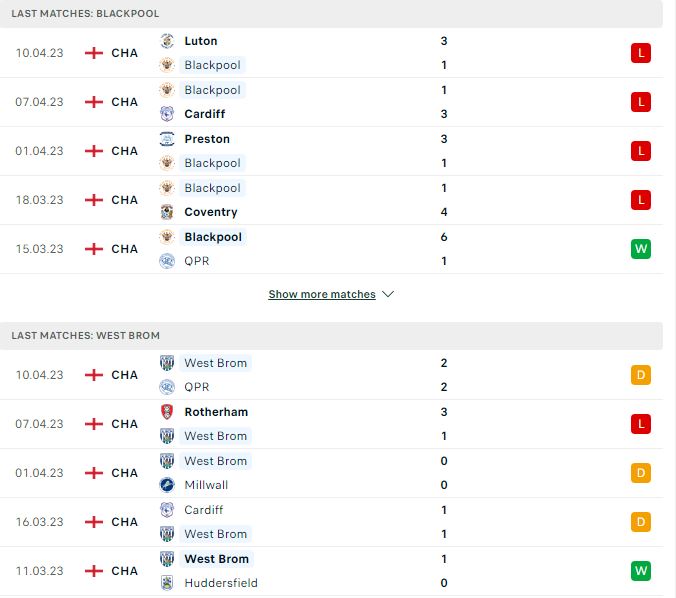Screen dimensions: 676x598
Task: Click the Millwall club crest icon
Action: (167, 485)
